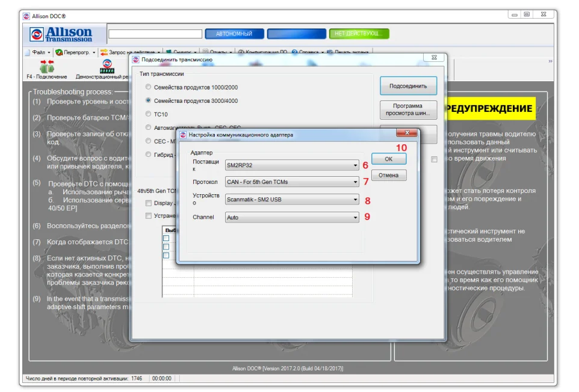Click the '4th/5th Gen TCM' section label
This screenshot has height=392, width=579.
(x=157, y=191)
